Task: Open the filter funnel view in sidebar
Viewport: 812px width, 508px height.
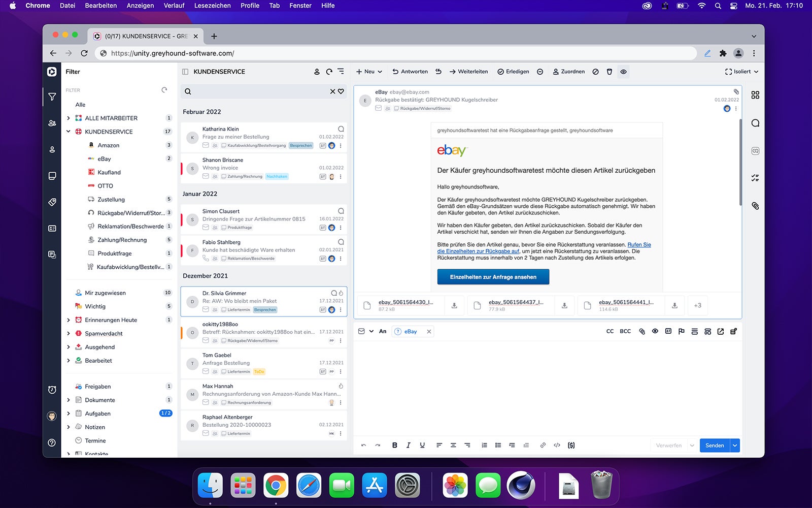Action: click(52, 97)
